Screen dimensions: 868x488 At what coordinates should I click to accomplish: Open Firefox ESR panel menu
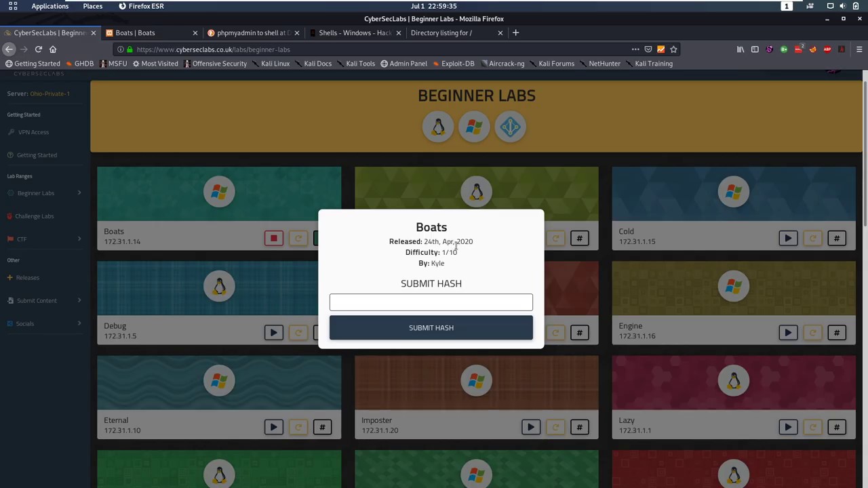click(141, 6)
